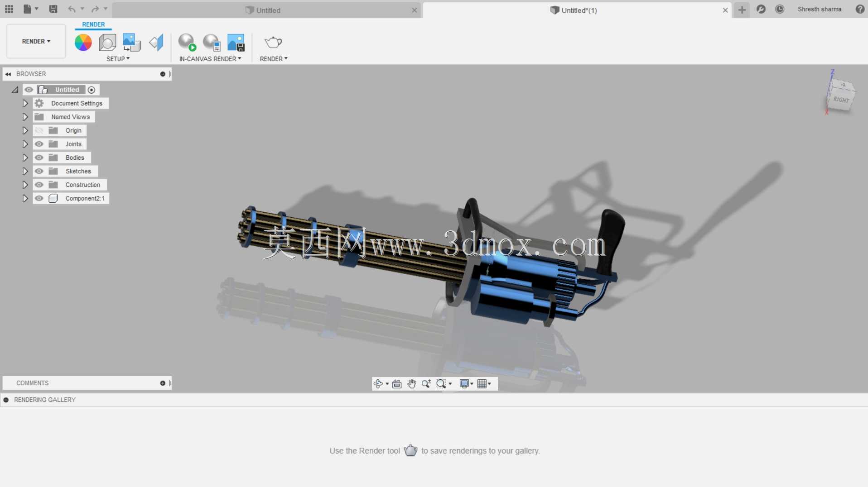
Task: Open the extensions icon in title bar
Action: (x=761, y=9)
